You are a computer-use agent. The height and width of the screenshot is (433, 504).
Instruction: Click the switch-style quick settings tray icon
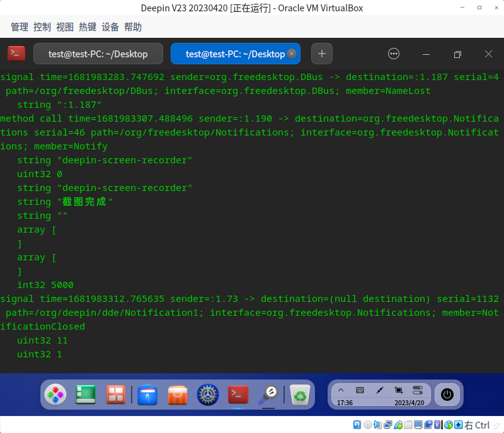pos(417,390)
